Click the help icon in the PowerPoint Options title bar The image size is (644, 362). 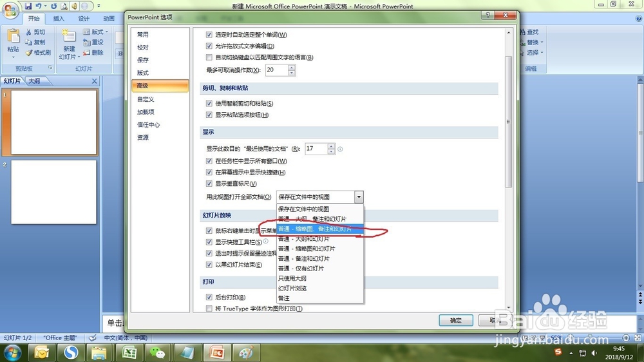point(488,15)
